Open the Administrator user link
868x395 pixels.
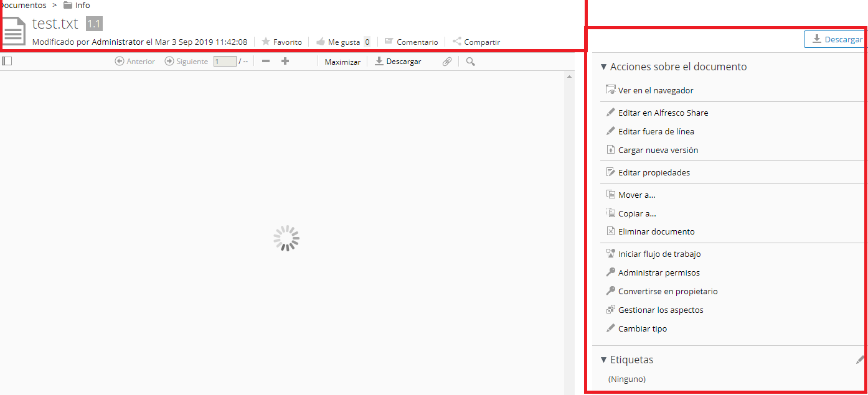[118, 42]
